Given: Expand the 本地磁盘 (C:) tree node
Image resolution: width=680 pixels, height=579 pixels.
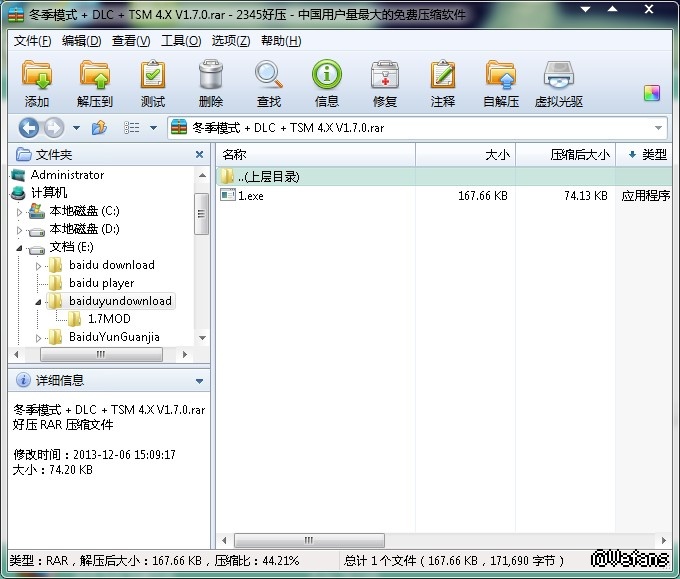Looking at the screenshot, I should tap(19, 212).
